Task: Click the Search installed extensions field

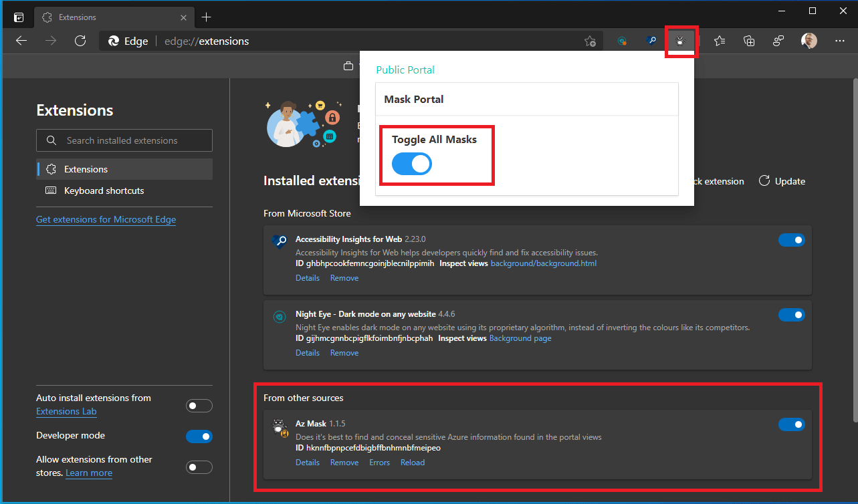Action: [x=124, y=140]
